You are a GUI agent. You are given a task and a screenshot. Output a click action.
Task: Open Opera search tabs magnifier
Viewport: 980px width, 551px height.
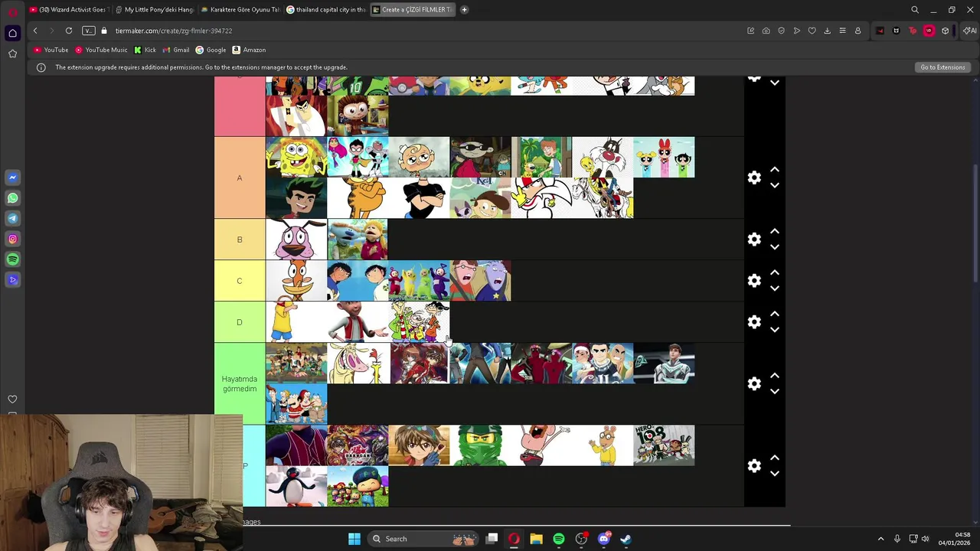pos(915,10)
